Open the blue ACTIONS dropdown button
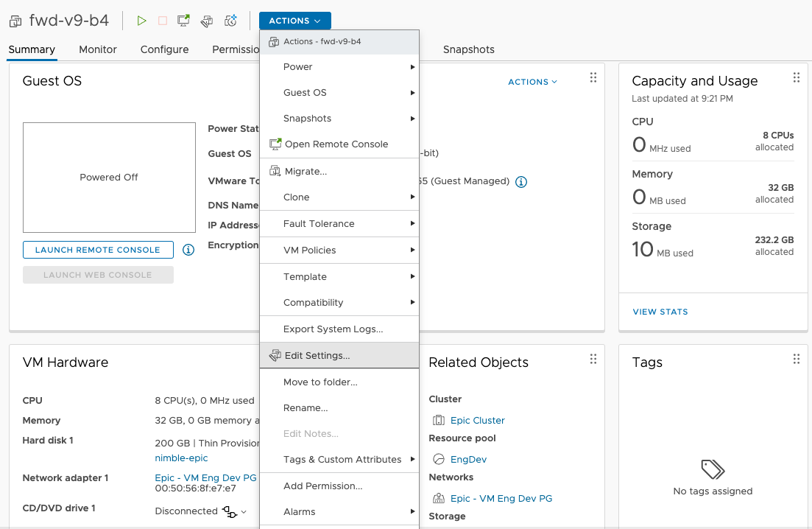This screenshot has width=812, height=529. tap(294, 21)
